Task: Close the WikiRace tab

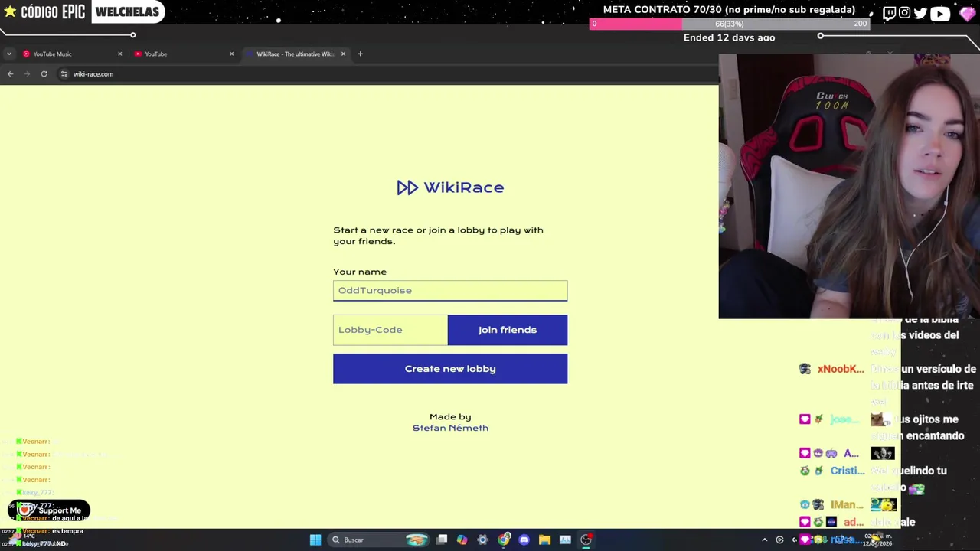Action: [343, 54]
